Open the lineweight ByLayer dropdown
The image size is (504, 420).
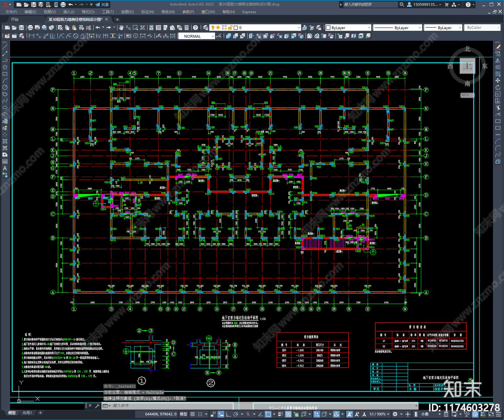(443, 28)
